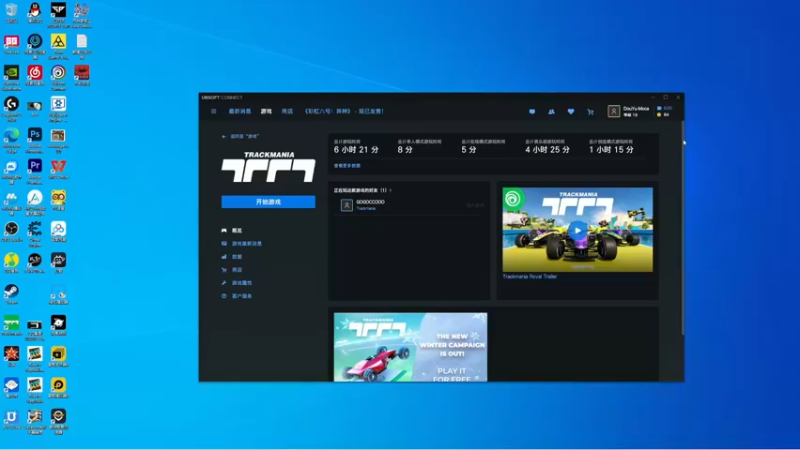Open the chat messages icon in header

pos(532,111)
